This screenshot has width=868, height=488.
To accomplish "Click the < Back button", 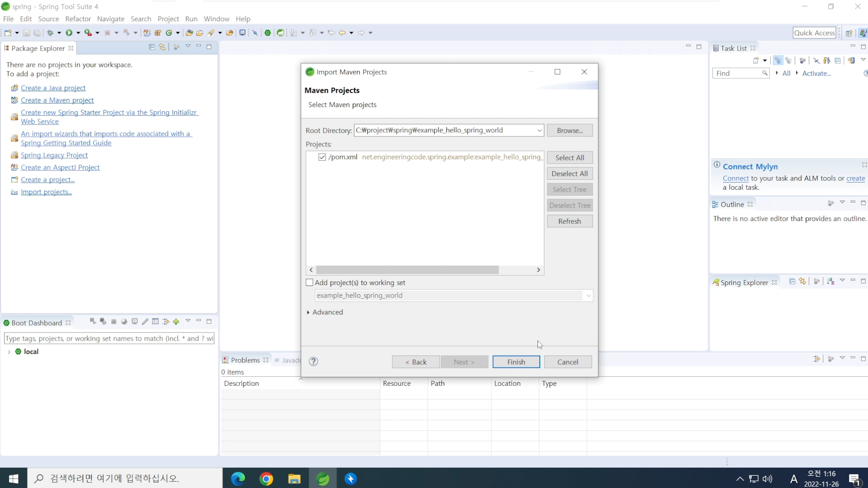I will click(416, 362).
